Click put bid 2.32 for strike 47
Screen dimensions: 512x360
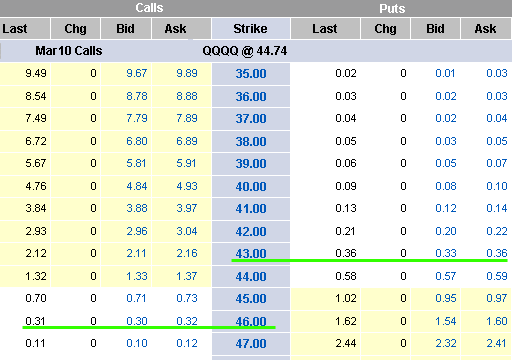click(x=446, y=343)
